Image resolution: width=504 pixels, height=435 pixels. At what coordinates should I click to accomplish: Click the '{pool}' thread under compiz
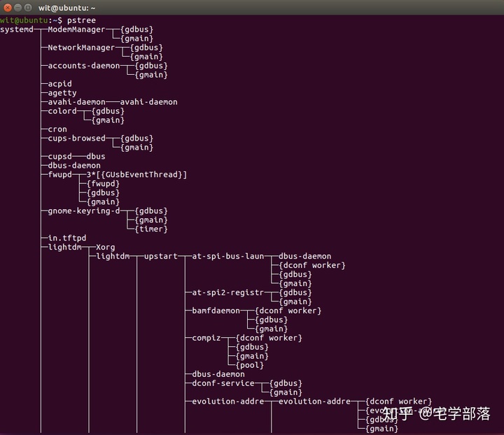pos(250,365)
